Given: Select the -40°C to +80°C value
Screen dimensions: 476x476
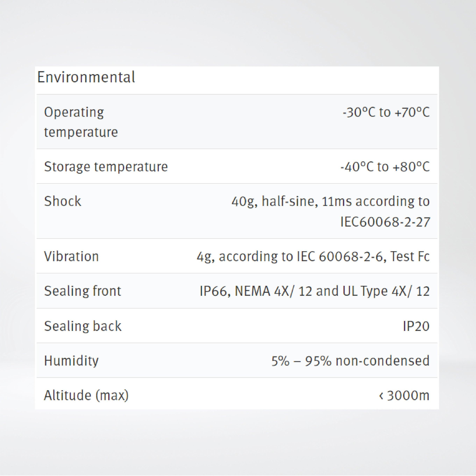Looking at the screenshot, I should click(x=385, y=167).
